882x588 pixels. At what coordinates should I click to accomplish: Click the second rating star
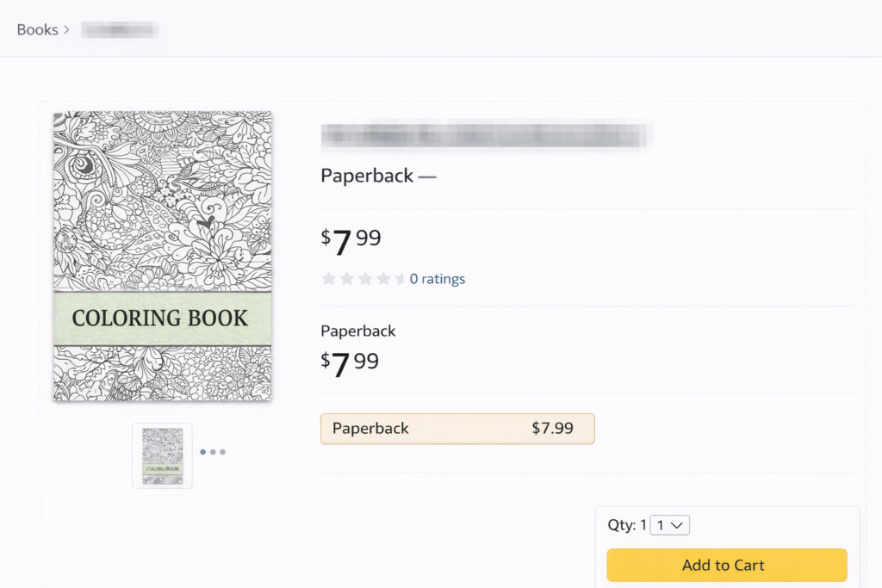(346, 279)
